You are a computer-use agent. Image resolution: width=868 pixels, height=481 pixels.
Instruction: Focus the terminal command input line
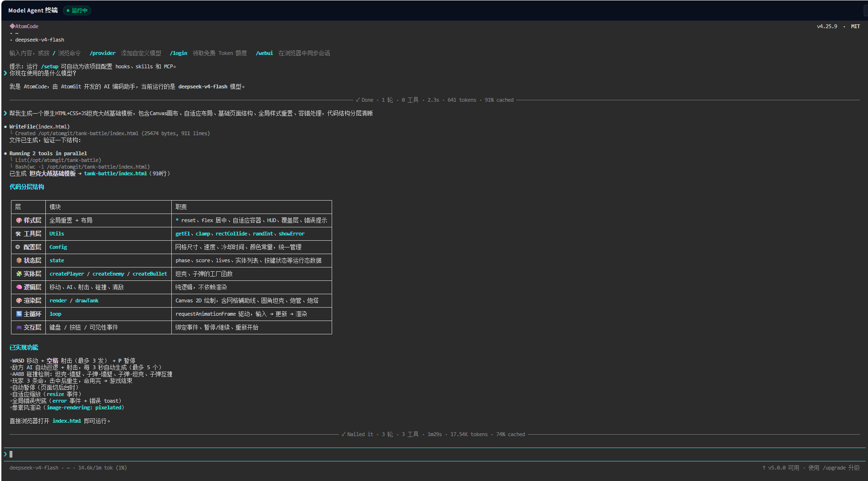434,454
